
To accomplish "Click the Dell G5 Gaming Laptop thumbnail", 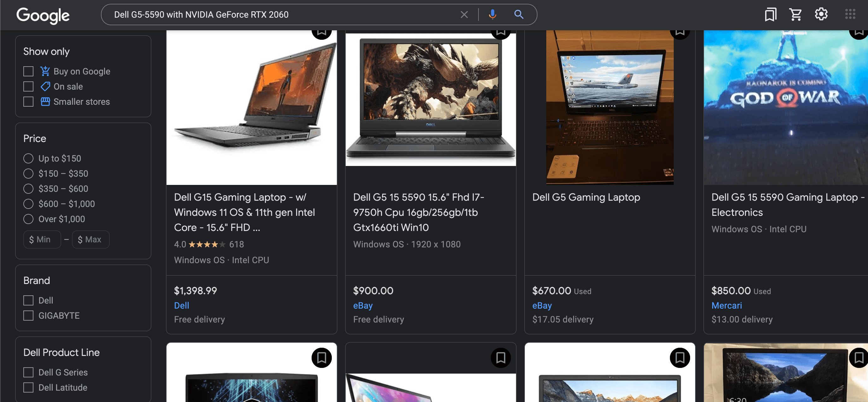I will click(x=609, y=108).
